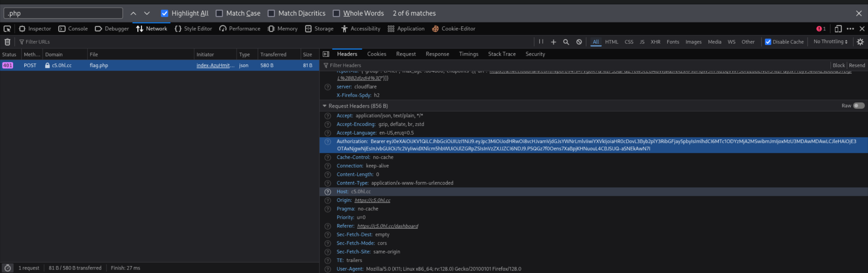This screenshot has height=273, width=868.
Task: Open the No Throttling dropdown
Action: click(x=830, y=42)
